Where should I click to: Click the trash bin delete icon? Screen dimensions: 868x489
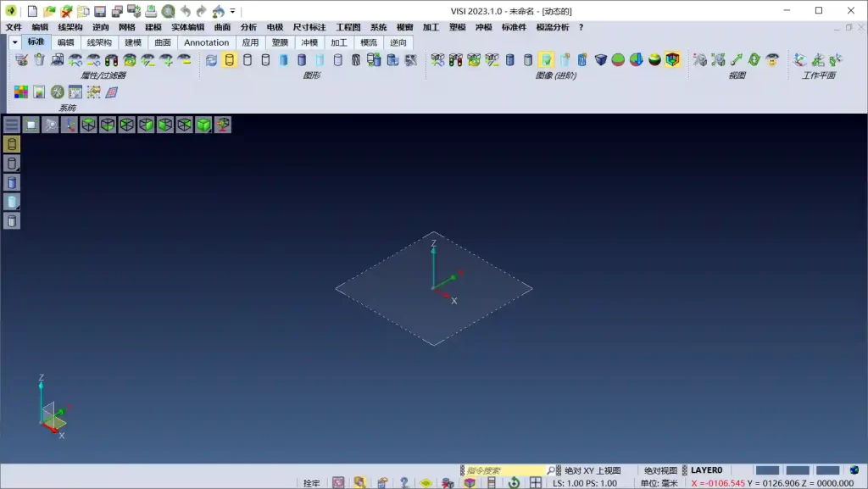pyautogui.click(x=39, y=60)
